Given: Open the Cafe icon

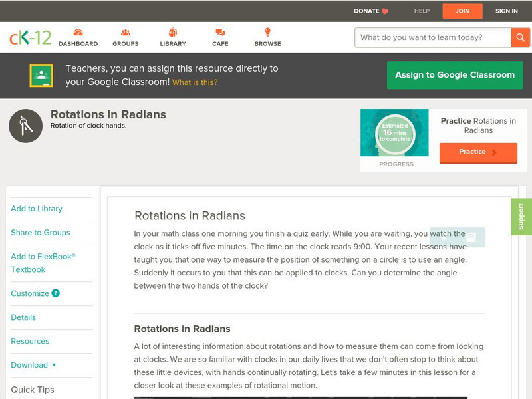Looking at the screenshot, I should pyautogui.click(x=220, y=33).
